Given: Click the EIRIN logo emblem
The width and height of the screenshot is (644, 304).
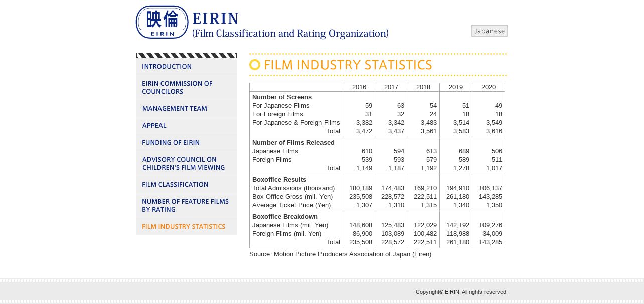Looking at the screenshot, I should (162, 22).
